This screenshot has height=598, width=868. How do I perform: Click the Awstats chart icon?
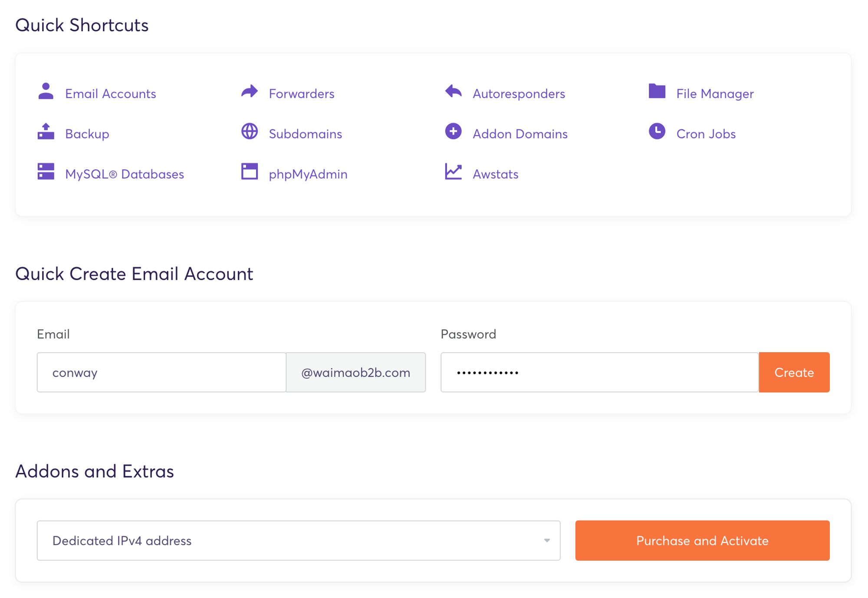pyautogui.click(x=453, y=172)
